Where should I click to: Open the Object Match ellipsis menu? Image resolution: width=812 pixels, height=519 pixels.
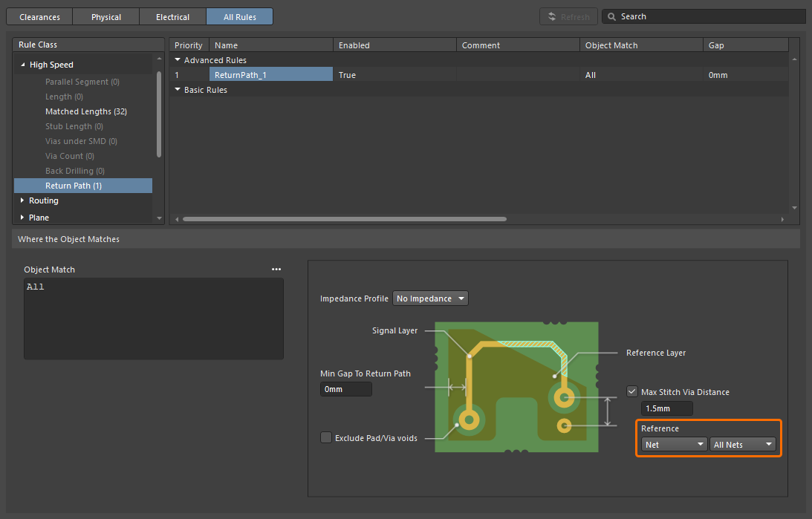coord(276,269)
